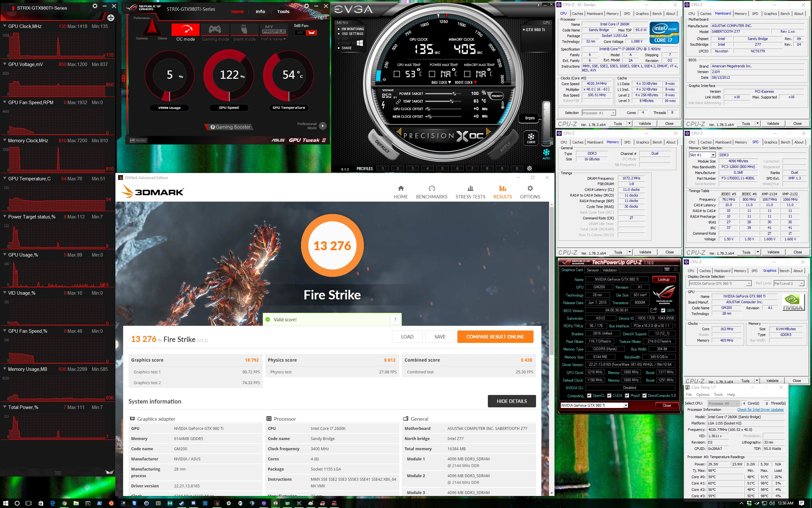
Task: Click GPU-Z Lookup button
Action: 663,279
